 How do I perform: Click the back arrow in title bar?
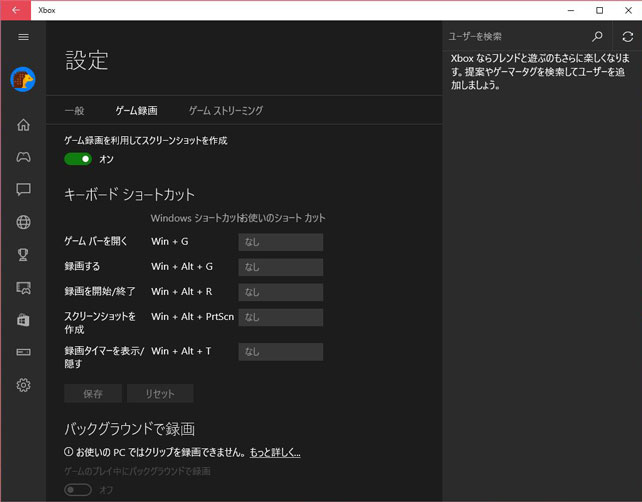(16, 10)
